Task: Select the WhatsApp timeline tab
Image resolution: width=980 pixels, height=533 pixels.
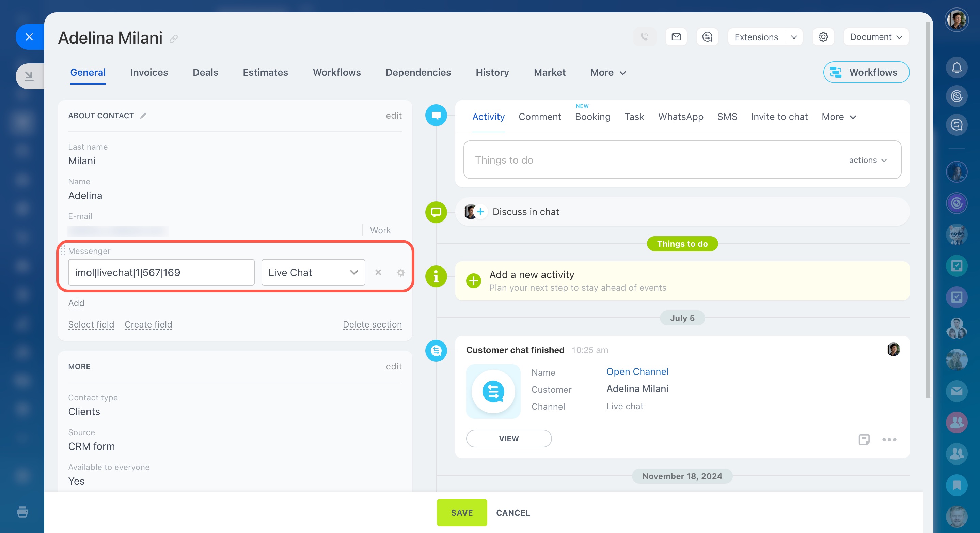Action: click(x=681, y=117)
